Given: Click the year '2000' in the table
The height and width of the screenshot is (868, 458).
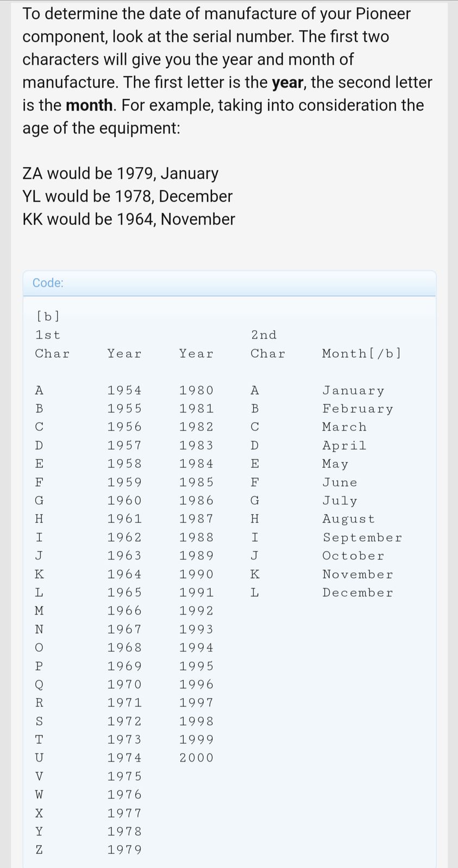Looking at the screenshot, I should tap(197, 758).
